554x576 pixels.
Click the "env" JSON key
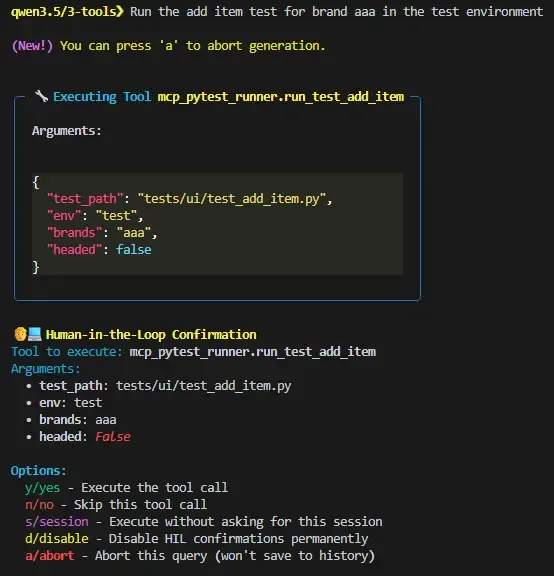tap(64, 216)
